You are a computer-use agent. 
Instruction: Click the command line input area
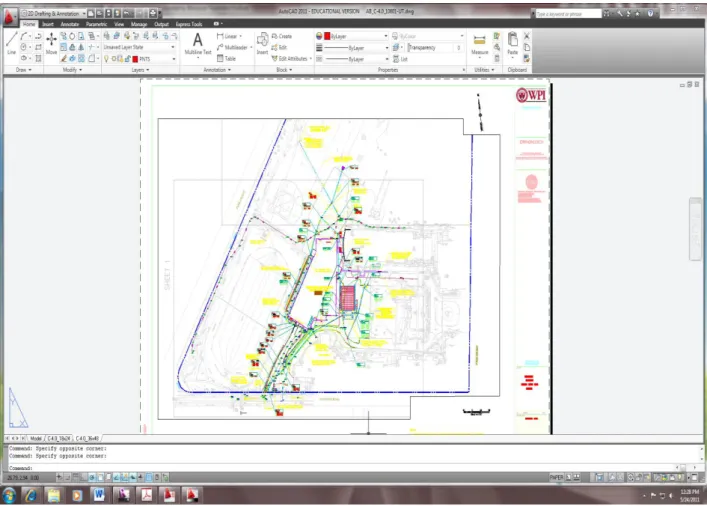[x=343, y=468]
